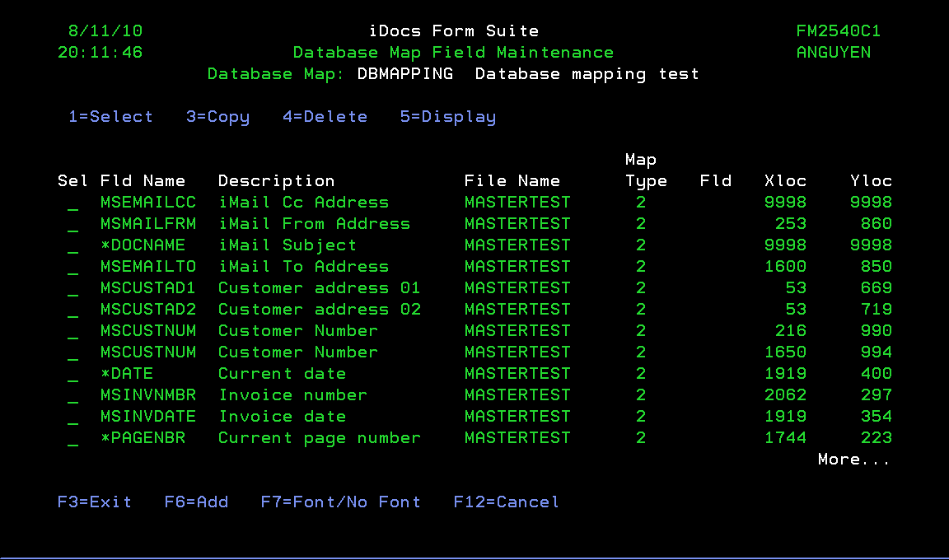This screenshot has height=560, width=949.
Task: Focus the Sel input beside *DOCNAME
Action: [x=73, y=246]
